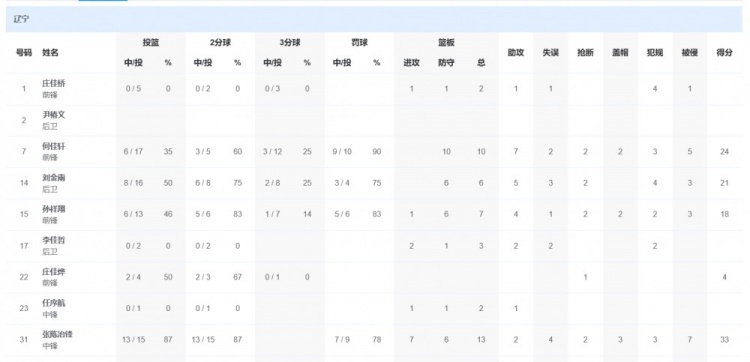
Task: Click the field goal cell '0 / 5'
Action: pos(133,88)
